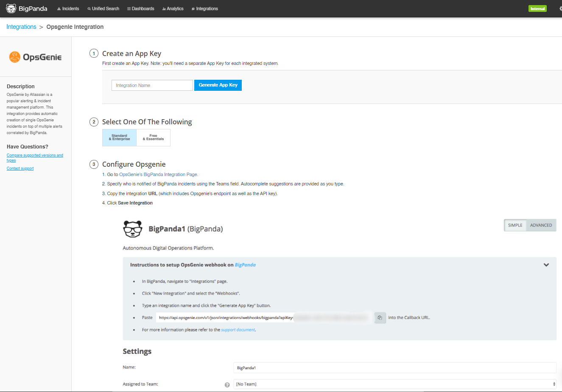
Task: Click the Assigned to Team help icon
Action: tap(227, 384)
